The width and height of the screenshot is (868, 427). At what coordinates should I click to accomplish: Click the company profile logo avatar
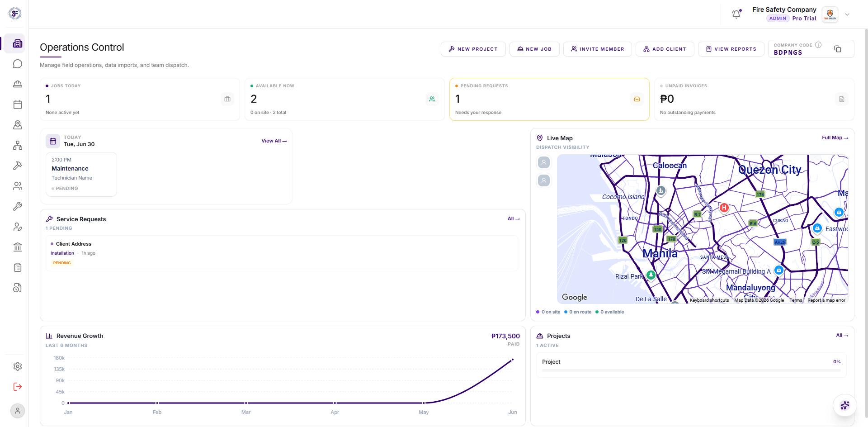point(830,14)
